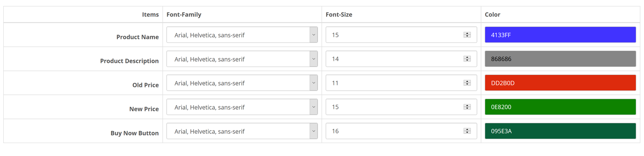
Task: Open the Buy Now Button font-family dropdown
Action: pyautogui.click(x=242, y=131)
